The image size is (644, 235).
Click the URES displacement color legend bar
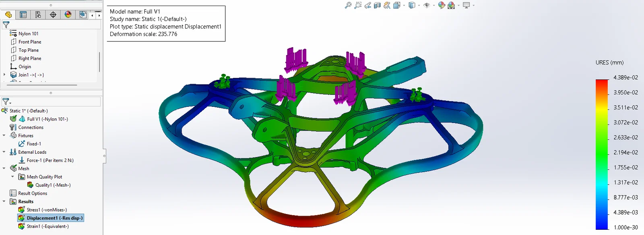point(602,154)
